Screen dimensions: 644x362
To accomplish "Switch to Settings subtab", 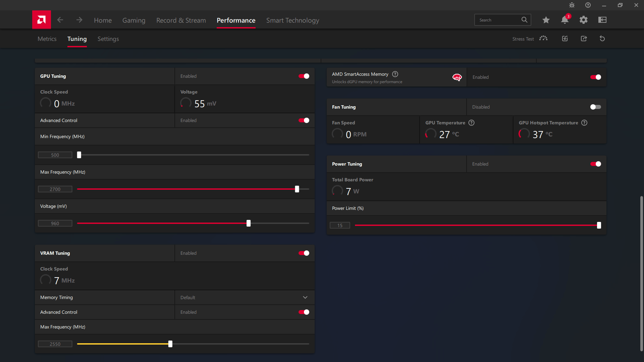I will click(x=108, y=39).
